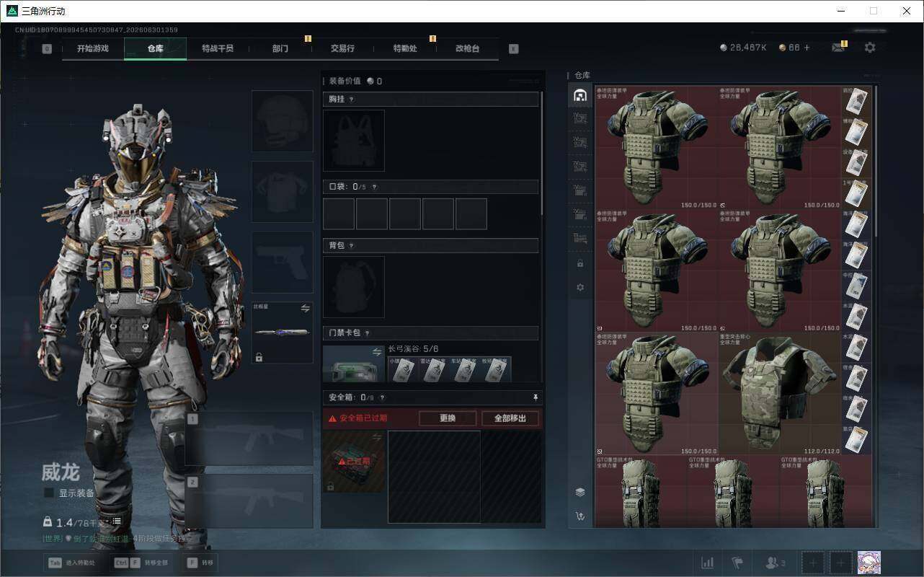Click the help icon beside 口袋

[373, 187]
